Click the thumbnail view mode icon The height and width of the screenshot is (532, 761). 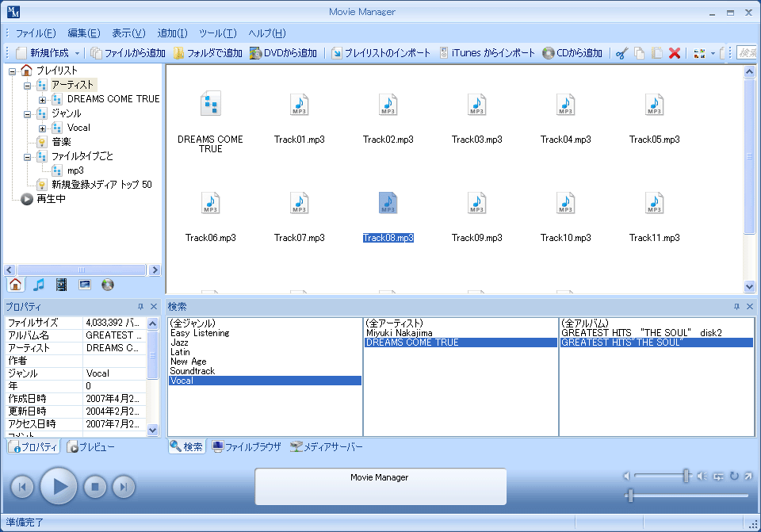pyautogui.click(x=699, y=53)
